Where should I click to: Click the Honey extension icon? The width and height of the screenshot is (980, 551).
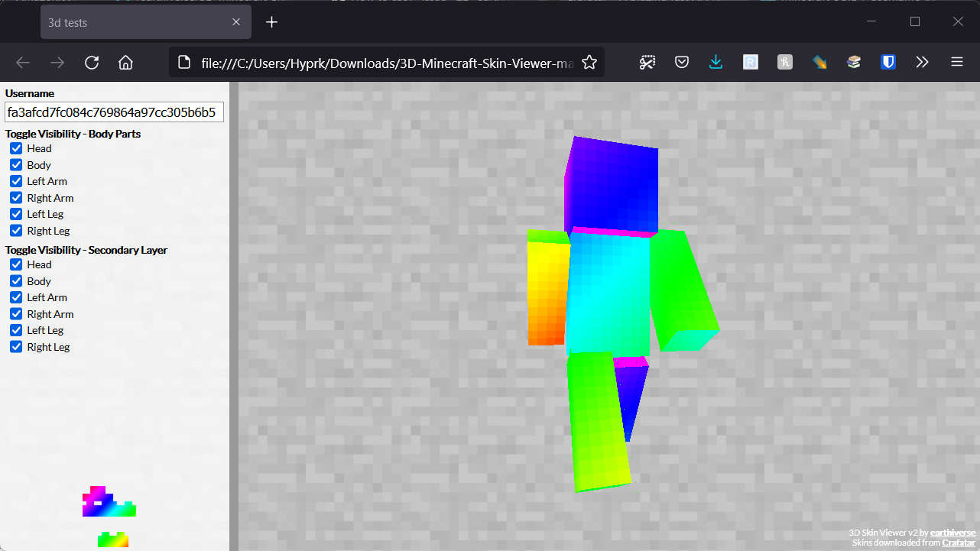784,62
